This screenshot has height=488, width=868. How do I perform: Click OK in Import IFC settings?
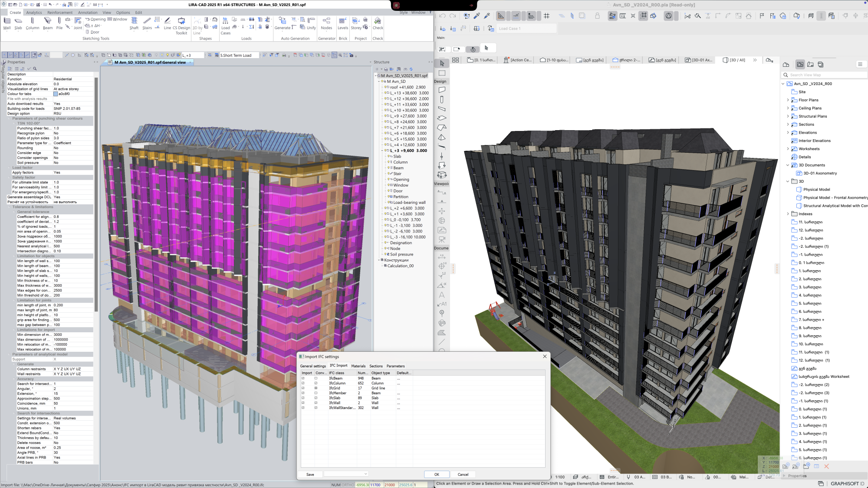click(x=436, y=475)
